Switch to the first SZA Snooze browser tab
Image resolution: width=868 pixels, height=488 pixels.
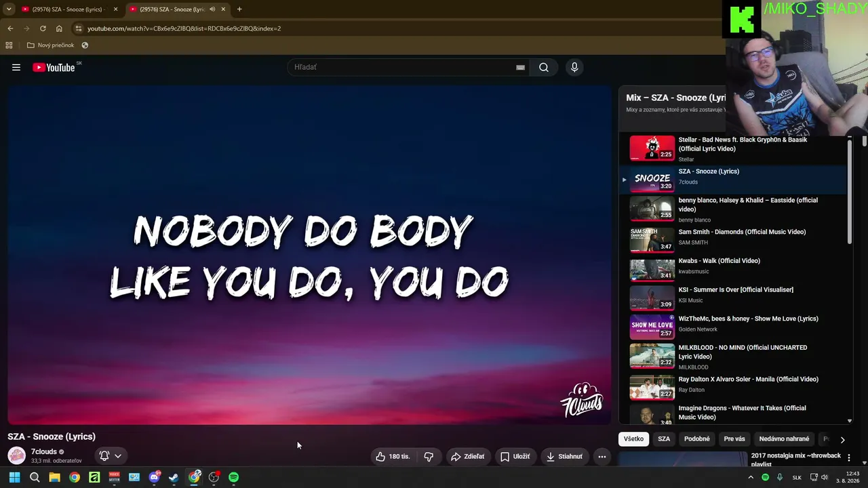coord(68,9)
